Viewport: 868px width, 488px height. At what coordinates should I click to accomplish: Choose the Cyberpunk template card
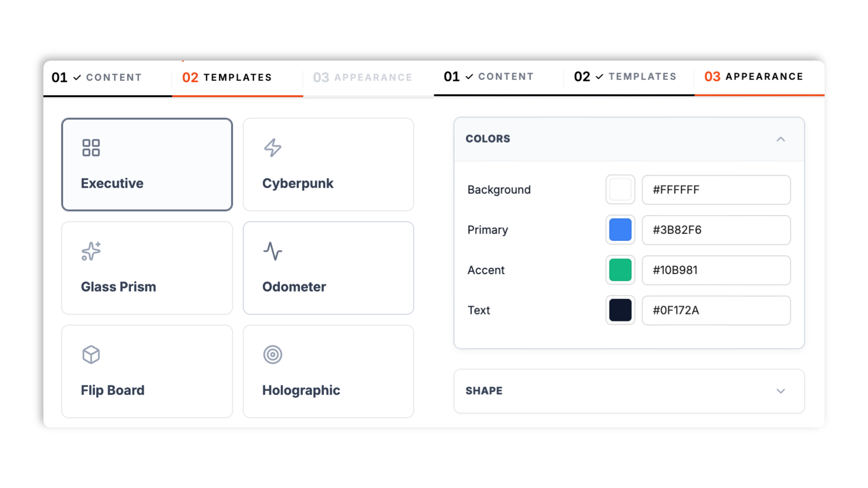[328, 164]
